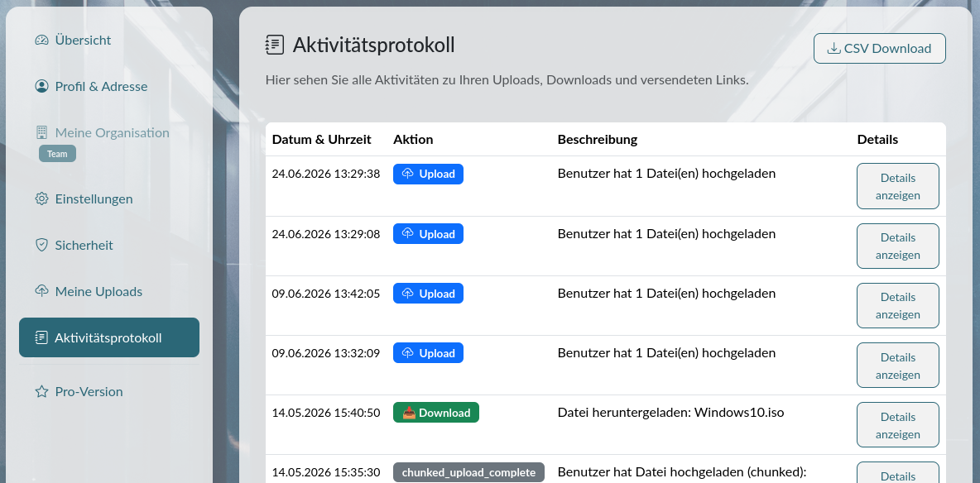Viewport: 980px width, 483px height.
Task: Click the cloud icon in the 13:29:08 Upload badge
Action: click(407, 234)
